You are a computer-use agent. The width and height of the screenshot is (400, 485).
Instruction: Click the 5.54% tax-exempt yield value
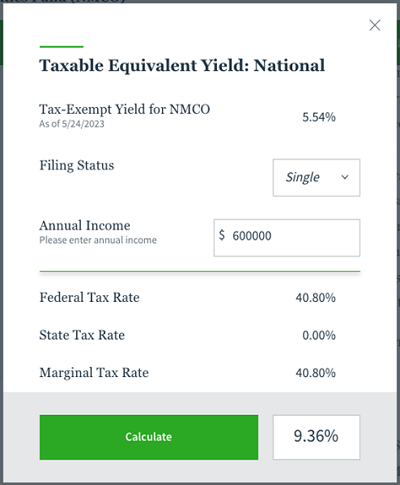tap(319, 117)
